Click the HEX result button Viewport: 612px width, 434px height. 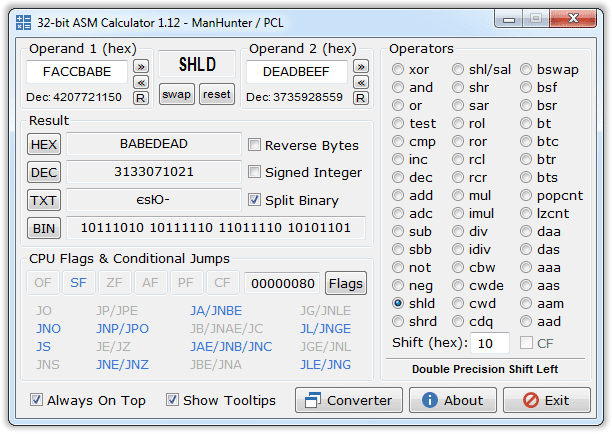(x=44, y=145)
